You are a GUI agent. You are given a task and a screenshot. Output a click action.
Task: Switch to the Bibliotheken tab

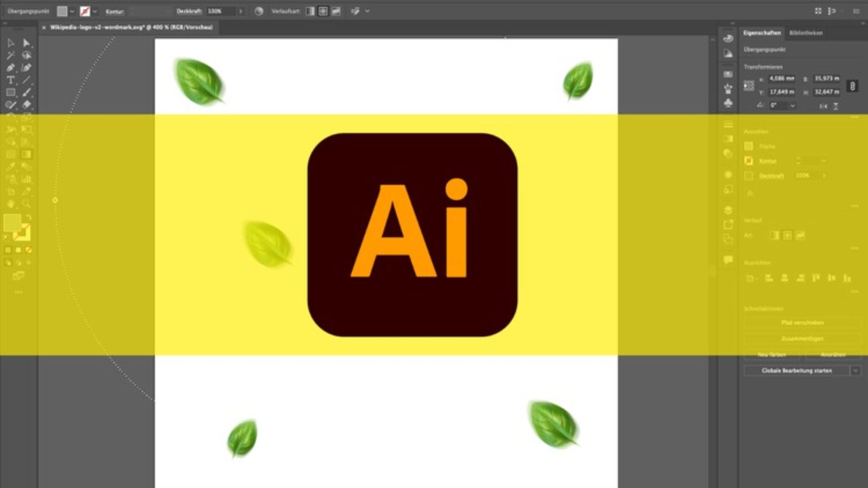tap(806, 32)
